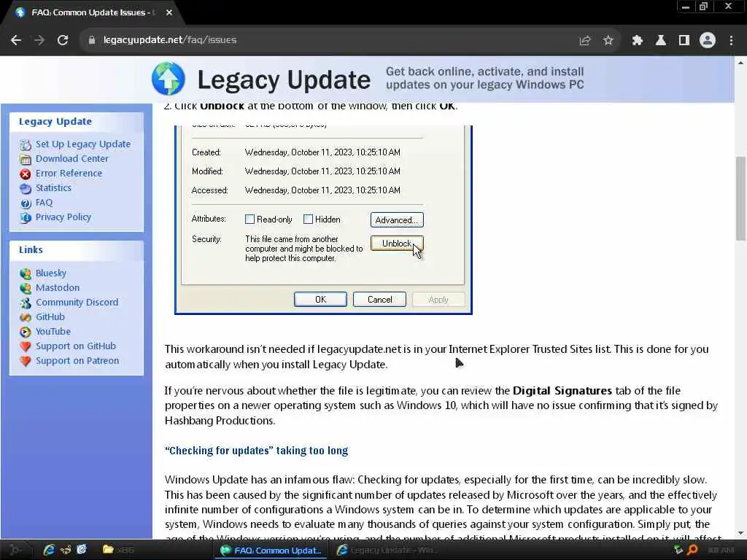Click the greyed Apply button
This screenshot has height=560, width=747.
(x=438, y=300)
